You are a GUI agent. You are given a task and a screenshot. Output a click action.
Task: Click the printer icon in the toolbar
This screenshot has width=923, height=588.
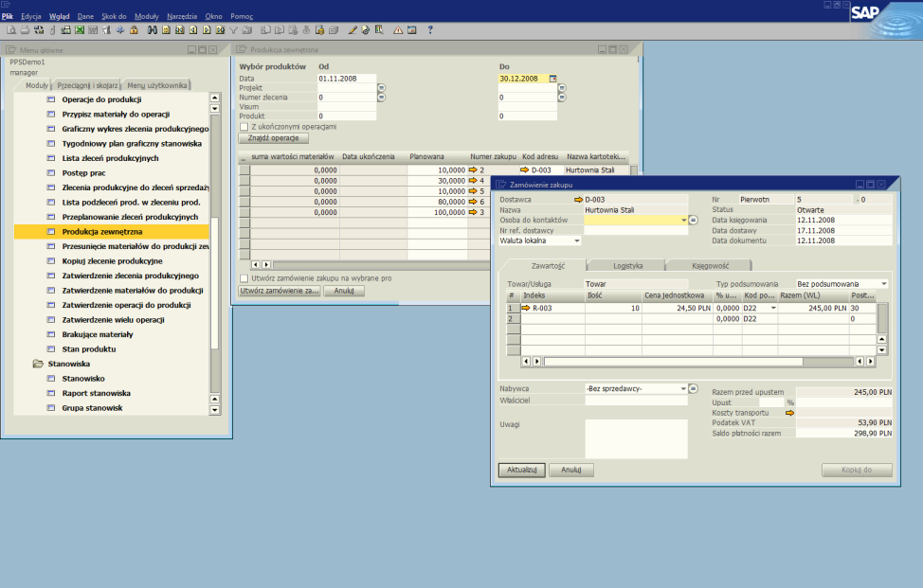pos(25,30)
